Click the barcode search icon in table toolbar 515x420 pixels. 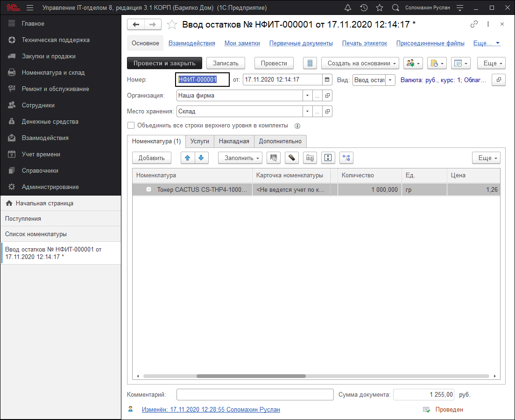[274, 158]
